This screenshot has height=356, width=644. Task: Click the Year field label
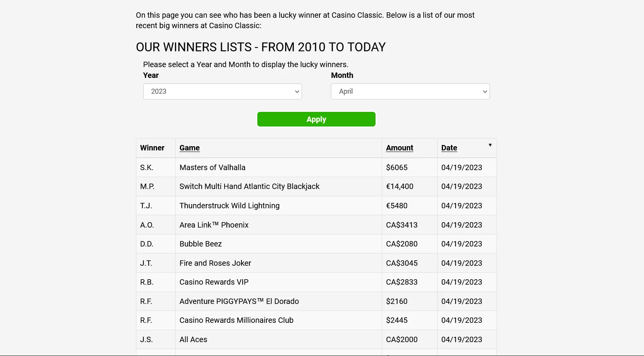click(151, 75)
